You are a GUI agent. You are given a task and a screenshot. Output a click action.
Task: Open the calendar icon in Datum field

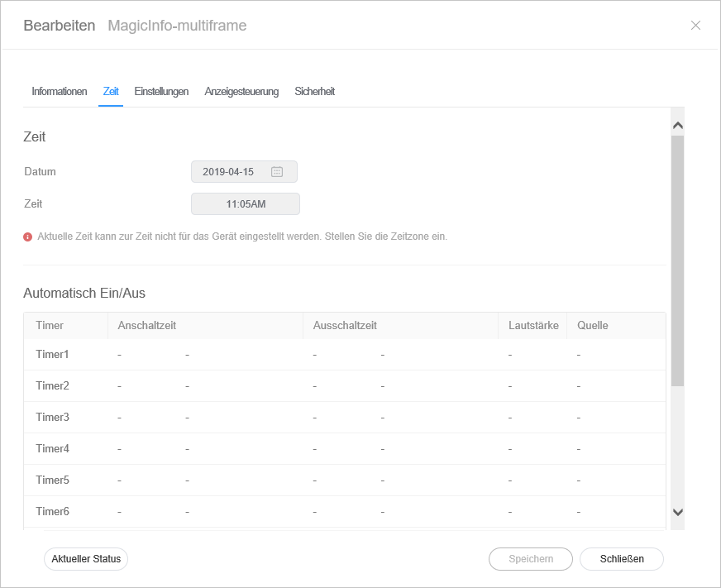(x=277, y=172)
